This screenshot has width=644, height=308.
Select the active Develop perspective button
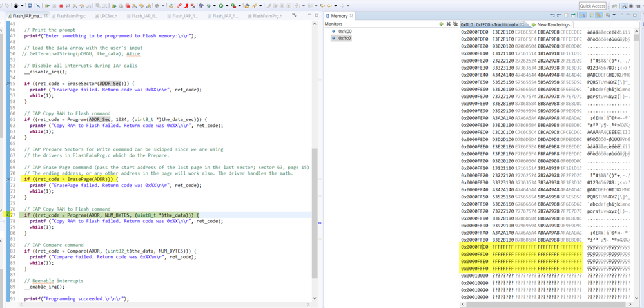tap(624, 6)
